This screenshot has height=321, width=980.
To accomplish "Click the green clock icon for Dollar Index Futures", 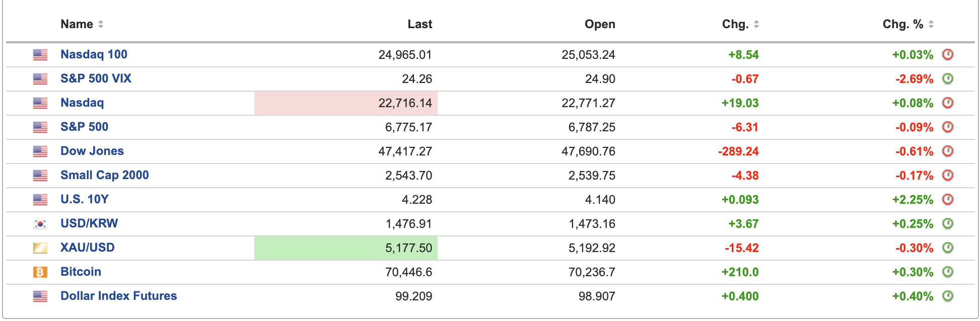I will coord(948,296).
